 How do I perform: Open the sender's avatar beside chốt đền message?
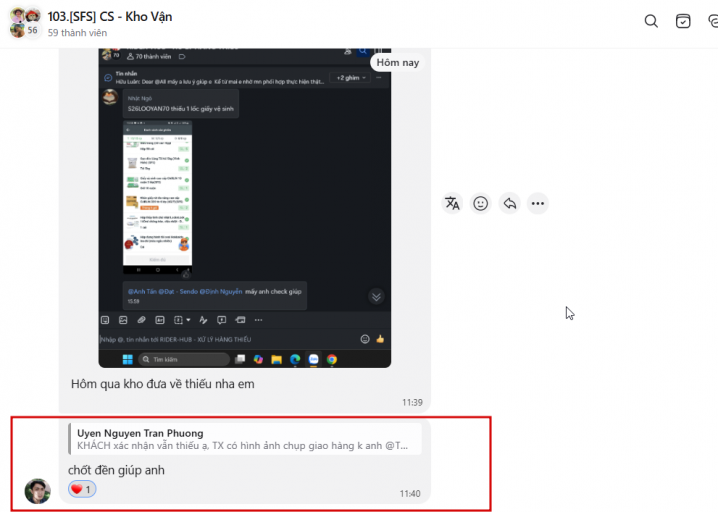coord(38,491)
